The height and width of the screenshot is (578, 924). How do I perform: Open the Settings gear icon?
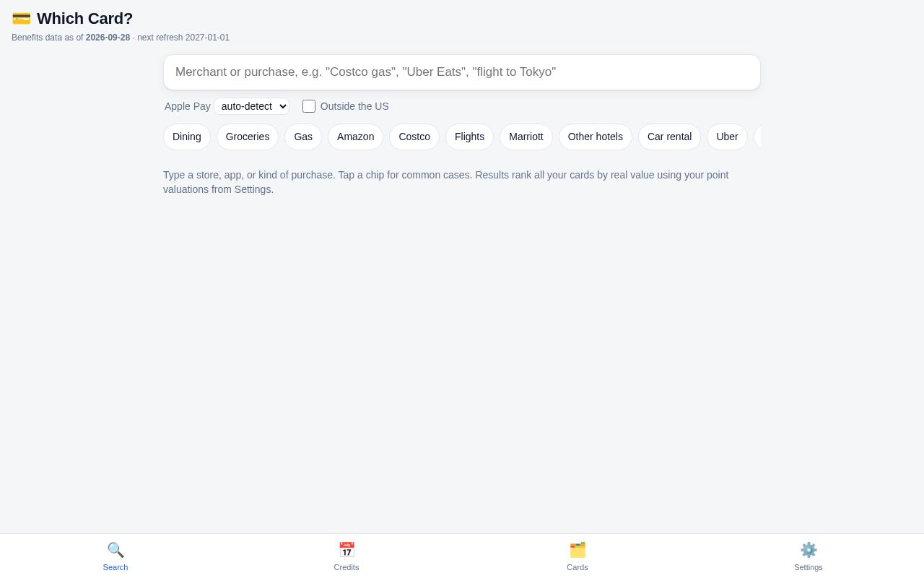pos(808,550)
